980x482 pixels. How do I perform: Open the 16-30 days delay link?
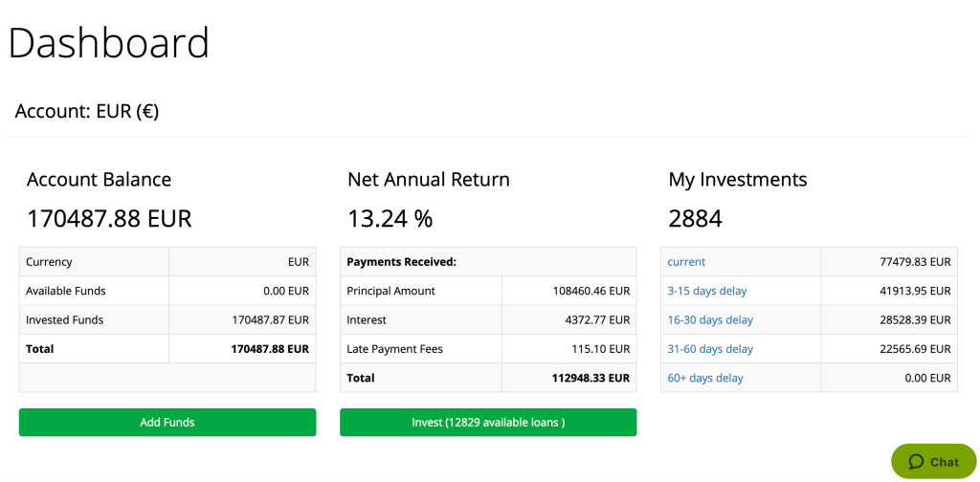pos(710,320)
